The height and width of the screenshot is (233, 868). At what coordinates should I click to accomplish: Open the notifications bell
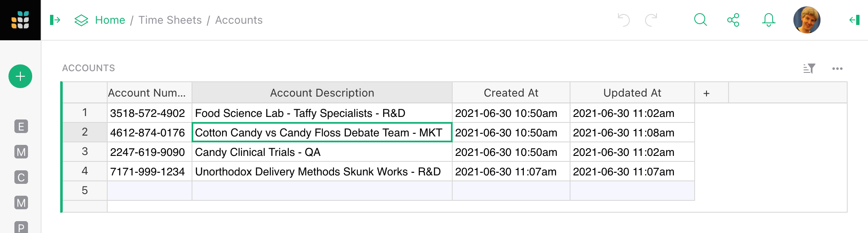[x=768, y=20]
